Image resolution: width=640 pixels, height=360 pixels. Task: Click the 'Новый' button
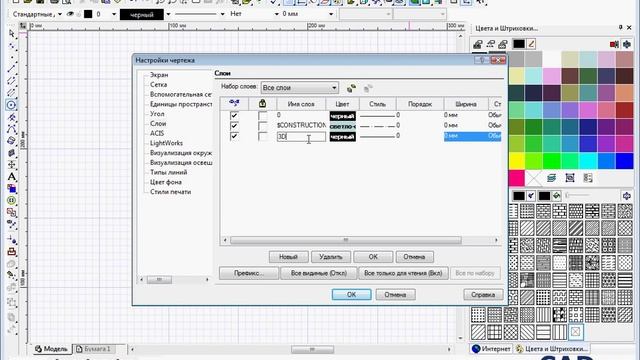(x=288, y=257)
